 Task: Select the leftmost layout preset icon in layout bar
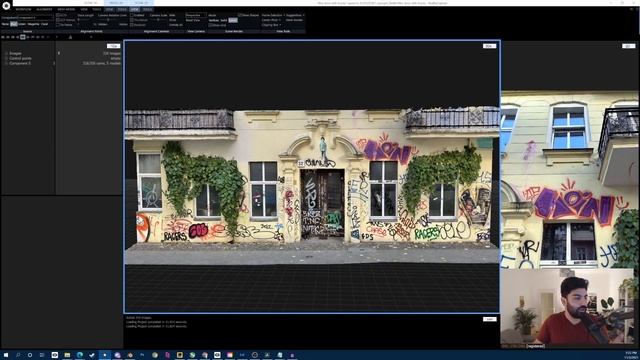tap(3, 37)
